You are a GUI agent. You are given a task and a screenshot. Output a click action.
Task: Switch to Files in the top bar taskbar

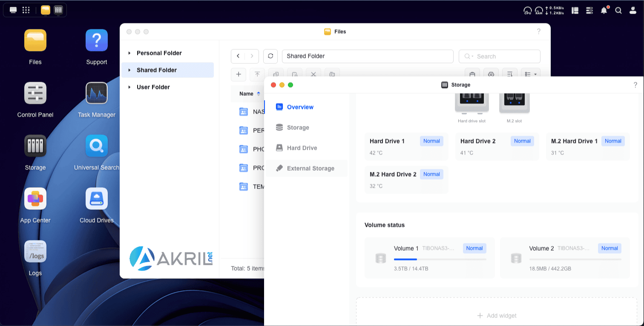(x=46, y=10)
